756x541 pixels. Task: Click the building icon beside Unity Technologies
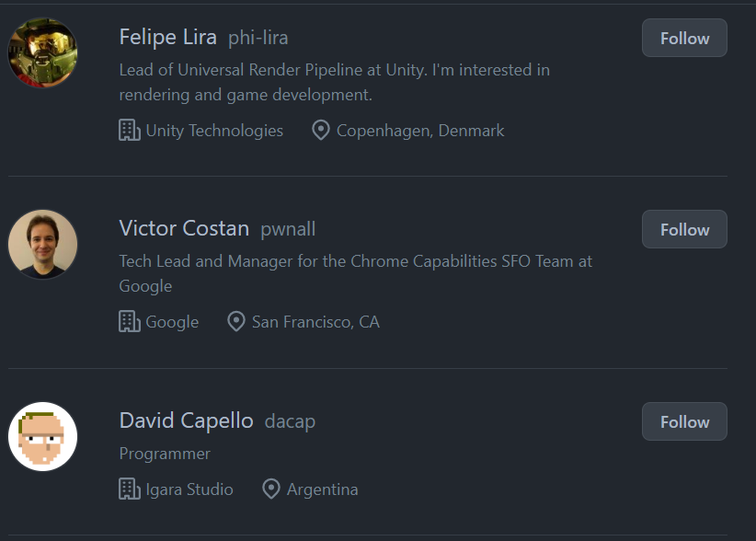click(x=130, y=131)
